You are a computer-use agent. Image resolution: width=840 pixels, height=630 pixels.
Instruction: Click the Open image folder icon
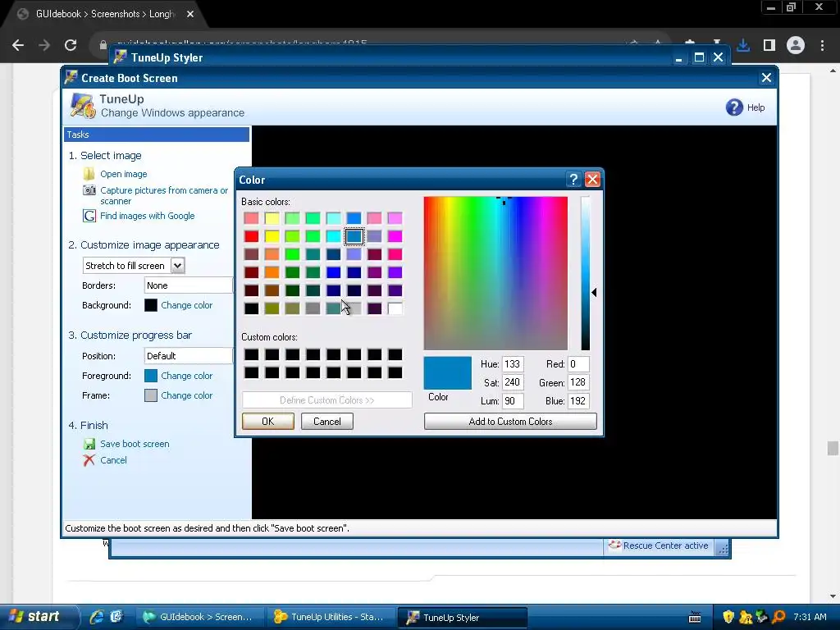(x=89, y=174)
